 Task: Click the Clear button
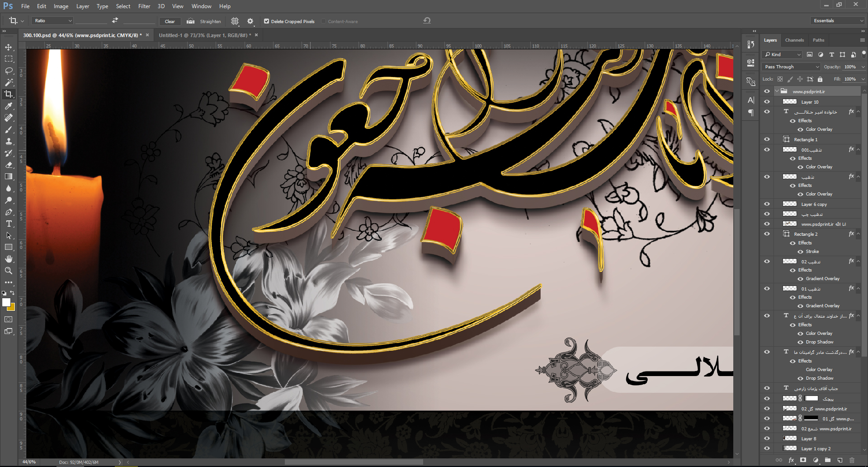point(170,21)
